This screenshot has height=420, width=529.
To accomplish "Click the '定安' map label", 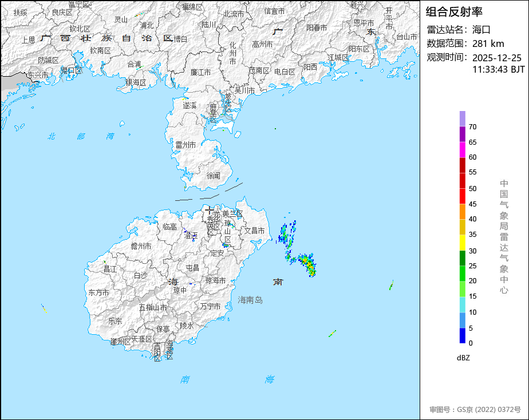I will click(217, 253).
